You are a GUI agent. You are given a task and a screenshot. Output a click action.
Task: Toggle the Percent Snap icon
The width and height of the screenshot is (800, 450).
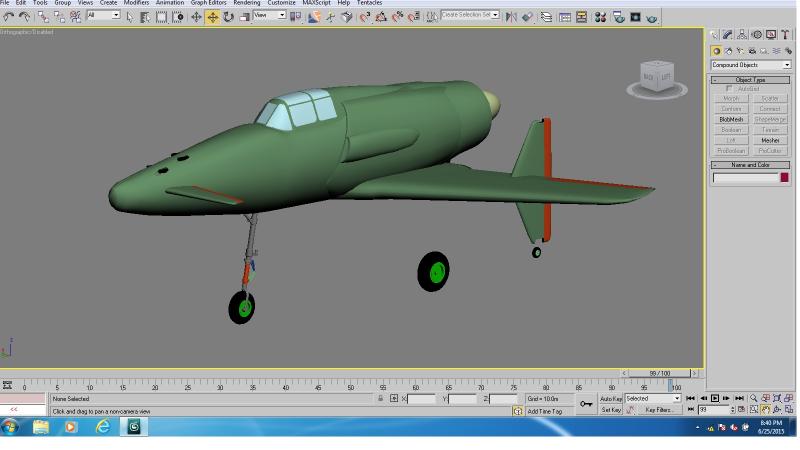click(397, 17)
